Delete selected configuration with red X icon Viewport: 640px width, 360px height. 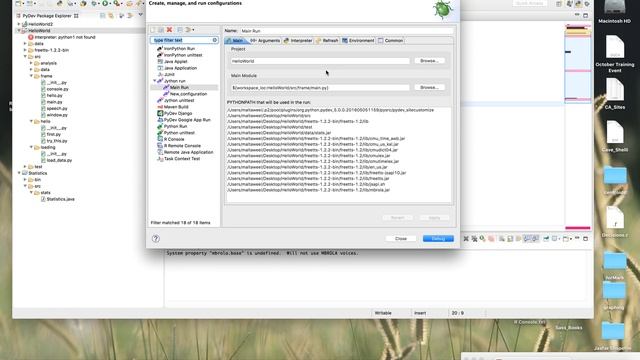pyautogui.click(x=169, y=30)
